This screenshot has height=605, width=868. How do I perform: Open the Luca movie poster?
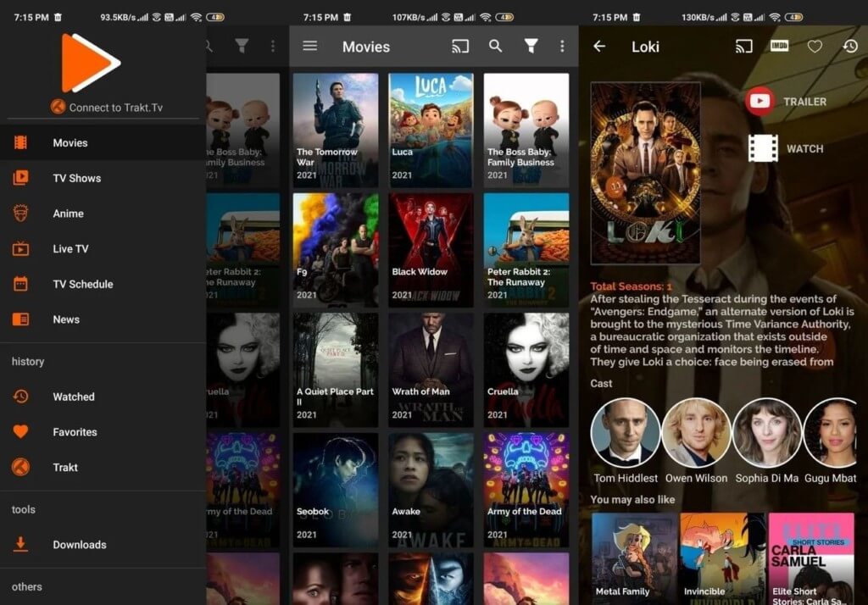click(431, 130)
